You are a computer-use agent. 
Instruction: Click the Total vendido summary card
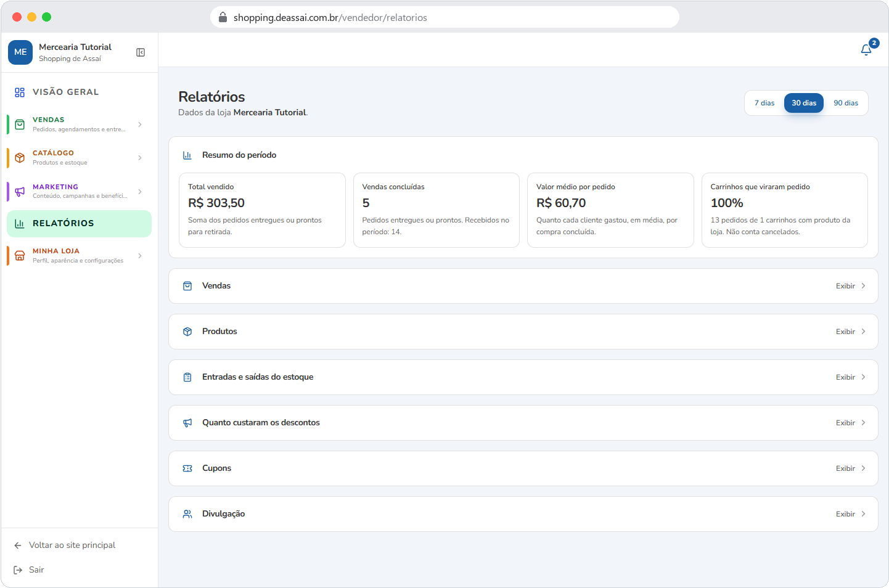click(262, 210)
